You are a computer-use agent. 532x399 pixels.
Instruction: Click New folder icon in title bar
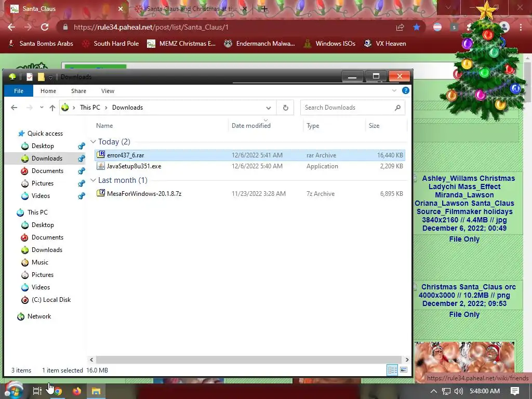coord(41,77)
